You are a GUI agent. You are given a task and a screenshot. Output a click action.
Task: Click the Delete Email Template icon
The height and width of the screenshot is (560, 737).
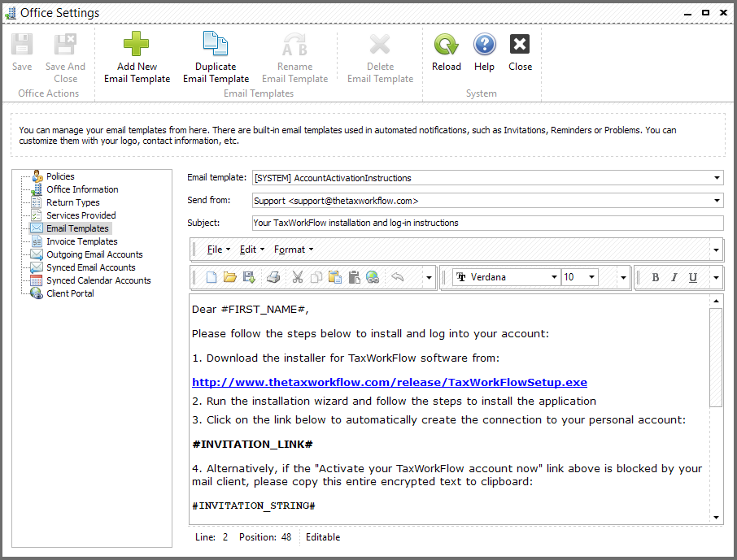(380, 44)
